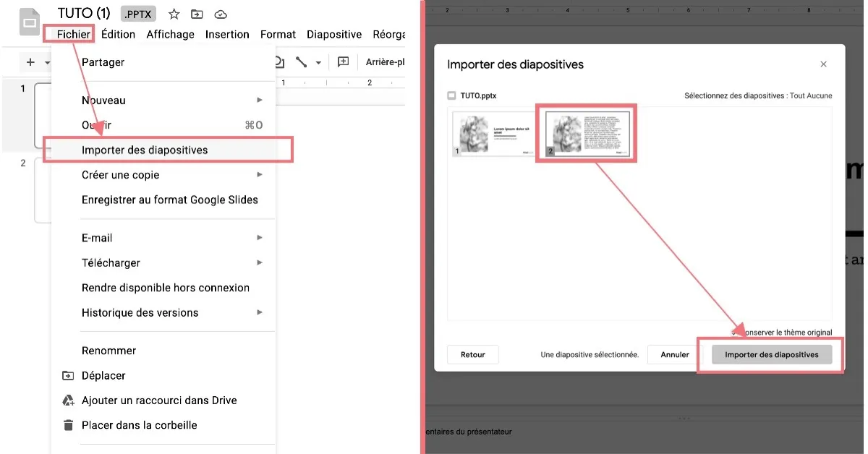Image resolution: width=868 pixels, height=454 pixels.
Task: Close the Importer des diapositives dialog
Action: [823, 64]
